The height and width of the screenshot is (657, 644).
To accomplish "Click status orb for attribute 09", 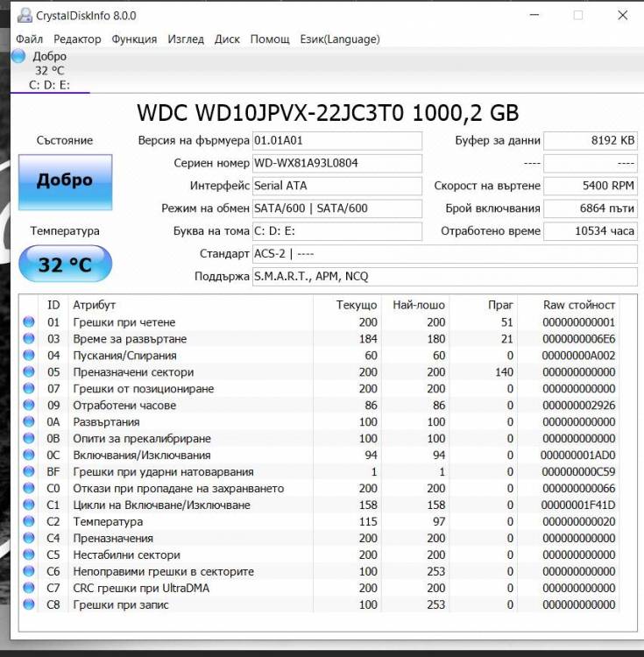I will click(x=29, y=406).
